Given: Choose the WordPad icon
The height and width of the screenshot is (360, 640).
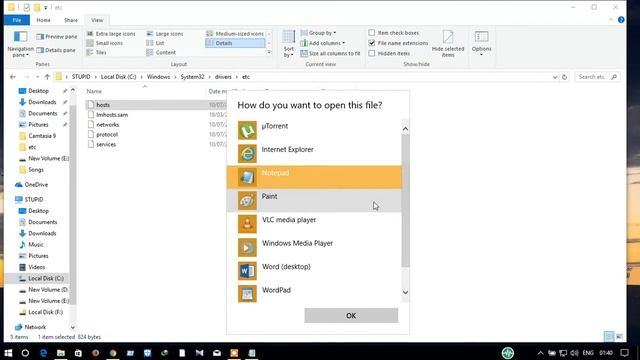Looking at the screenshot, I should click(x=247, y=294).
